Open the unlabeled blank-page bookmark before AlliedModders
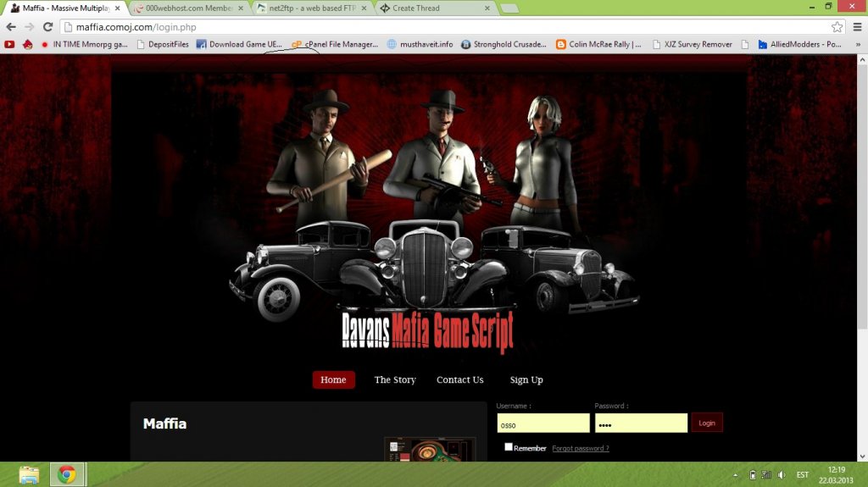 (745, 44)
